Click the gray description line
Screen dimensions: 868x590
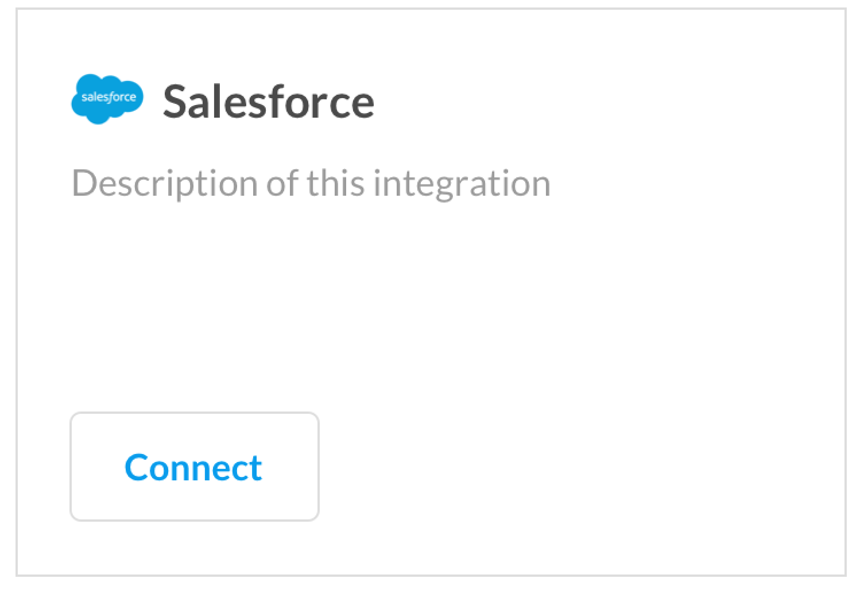tap(311, 184)
